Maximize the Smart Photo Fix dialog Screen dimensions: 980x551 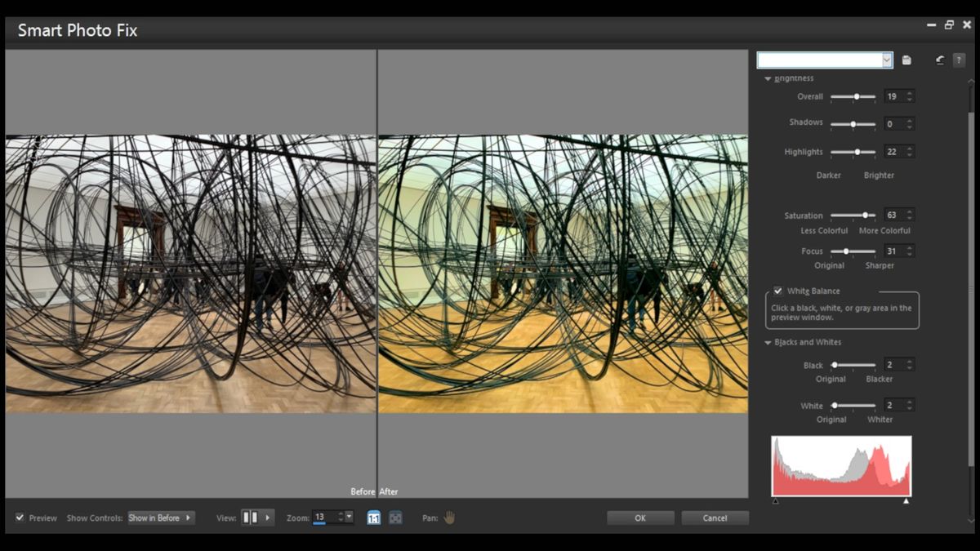click(x=949, y=25)
